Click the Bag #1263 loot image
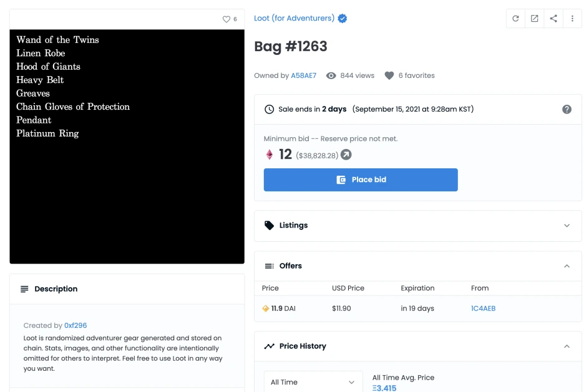The width and height of the screenshot is (584, 392). [127, 146]
